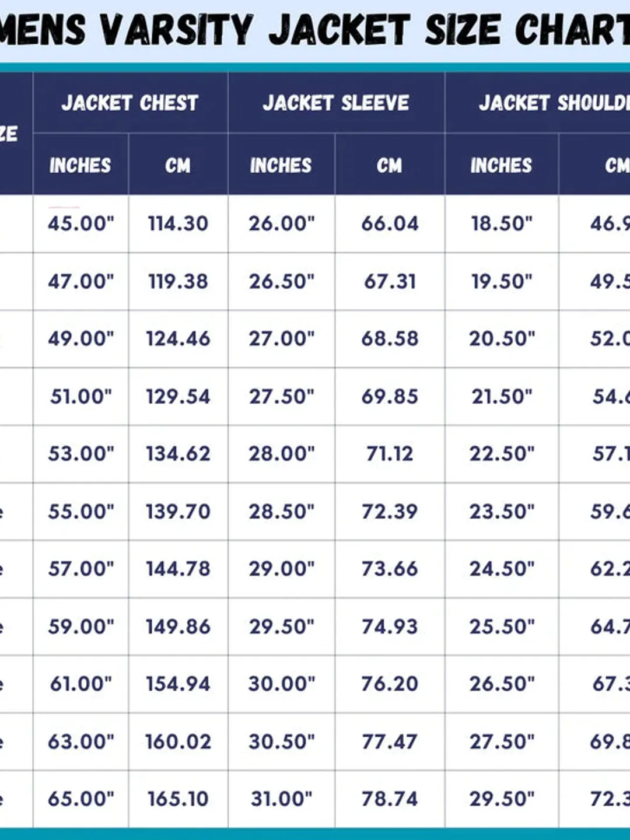Select the chest value 45.00" cell
The image size is (630, 840).
pos(80,223)
